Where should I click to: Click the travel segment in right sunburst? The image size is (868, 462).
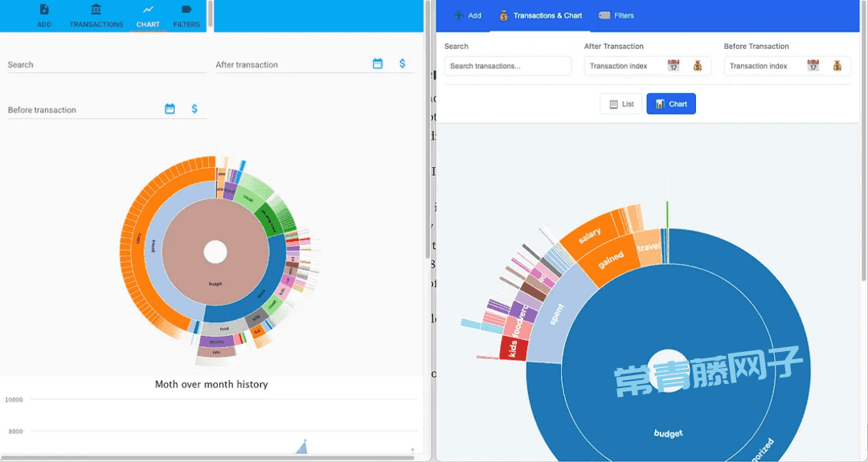point(648,246)
